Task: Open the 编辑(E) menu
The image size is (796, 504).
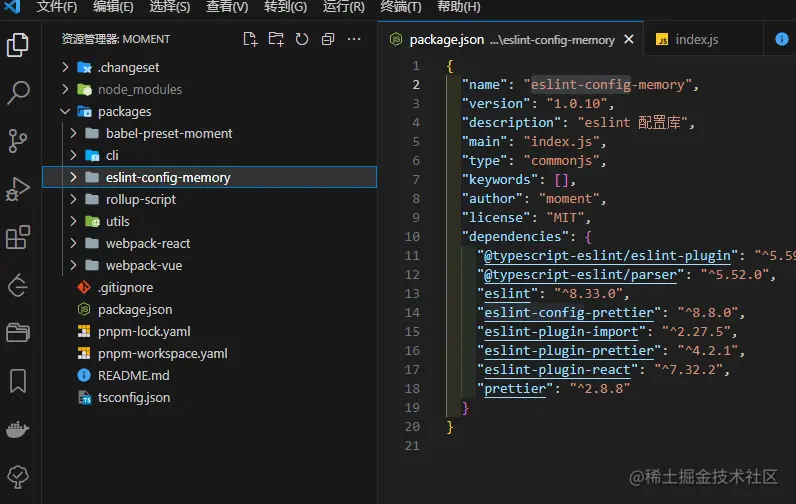Action: tap(113, 7)
